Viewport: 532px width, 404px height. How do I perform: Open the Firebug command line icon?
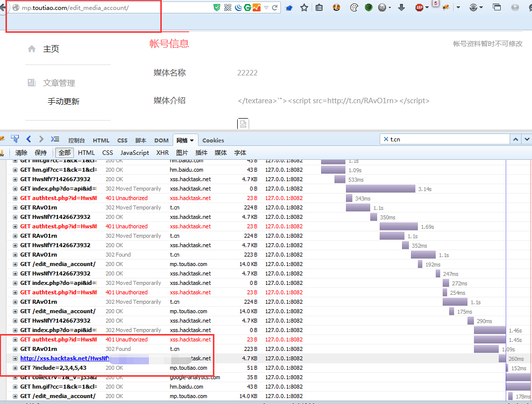tap(55, 139)
